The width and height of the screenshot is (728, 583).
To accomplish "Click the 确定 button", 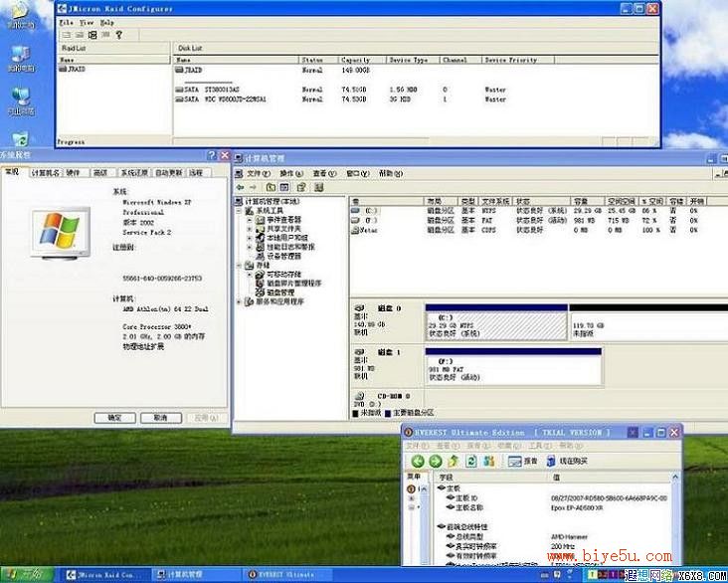I will click(114, 418).
